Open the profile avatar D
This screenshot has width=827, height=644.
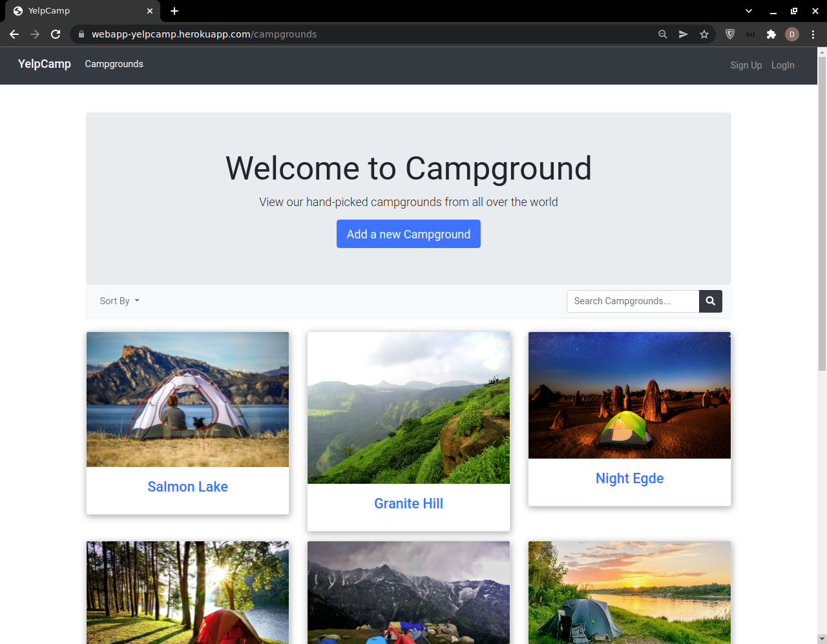[x=792, y=34]
